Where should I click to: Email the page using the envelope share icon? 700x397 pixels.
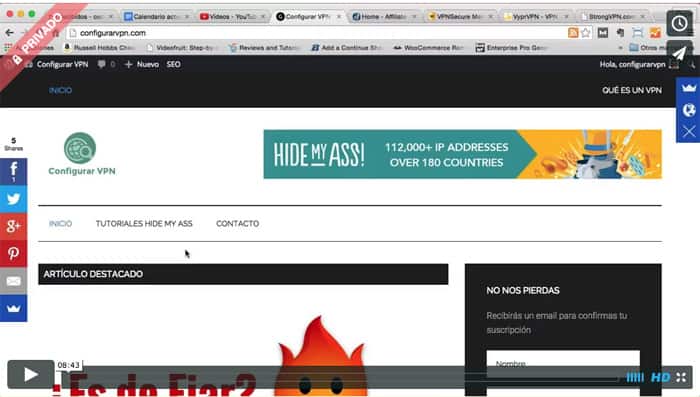coord(13,281)
